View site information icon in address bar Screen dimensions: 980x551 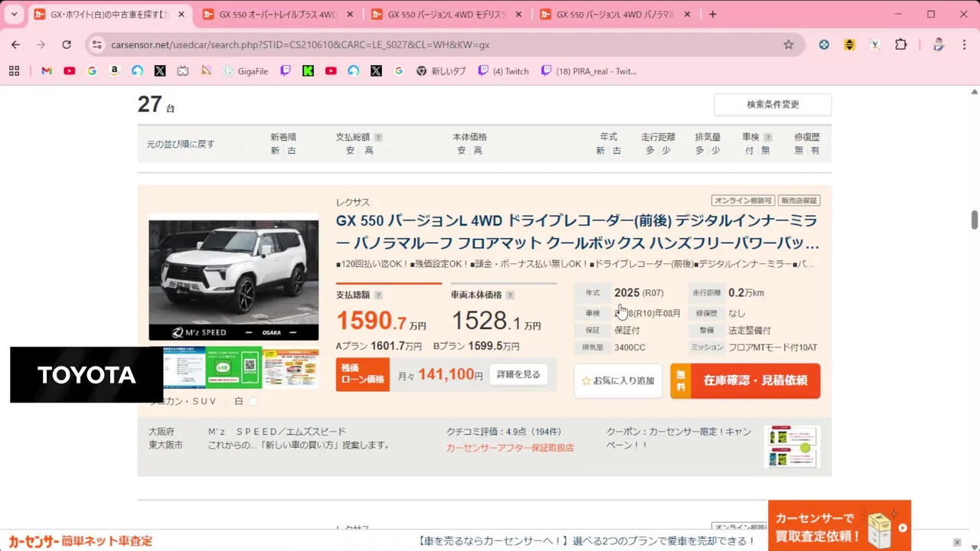96,44
